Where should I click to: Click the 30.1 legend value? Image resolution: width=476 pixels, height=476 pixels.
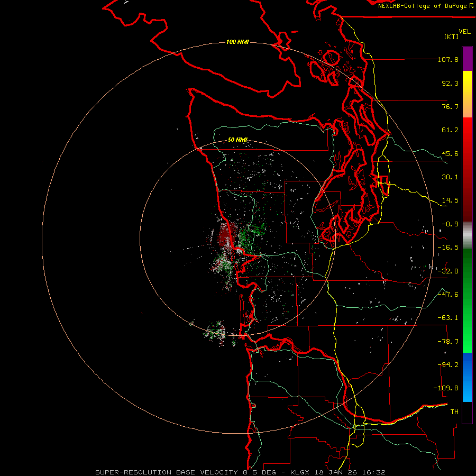pos(450,177)
